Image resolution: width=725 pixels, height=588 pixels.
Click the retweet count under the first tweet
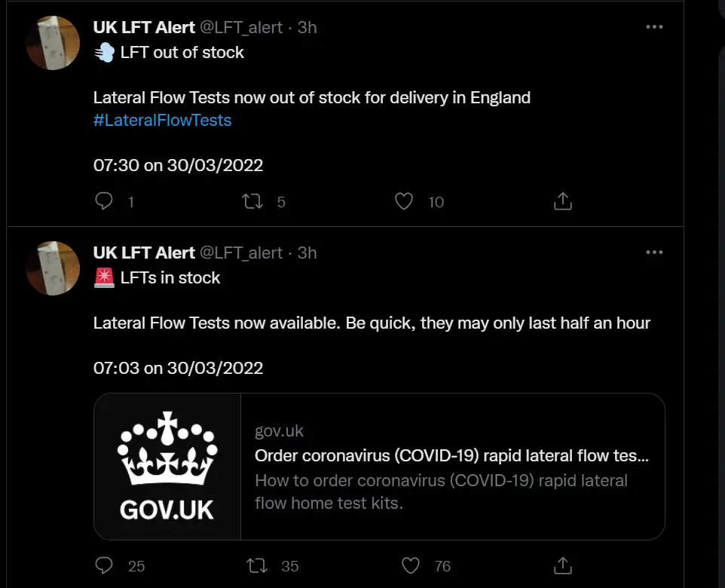click(x=280, y=201)
